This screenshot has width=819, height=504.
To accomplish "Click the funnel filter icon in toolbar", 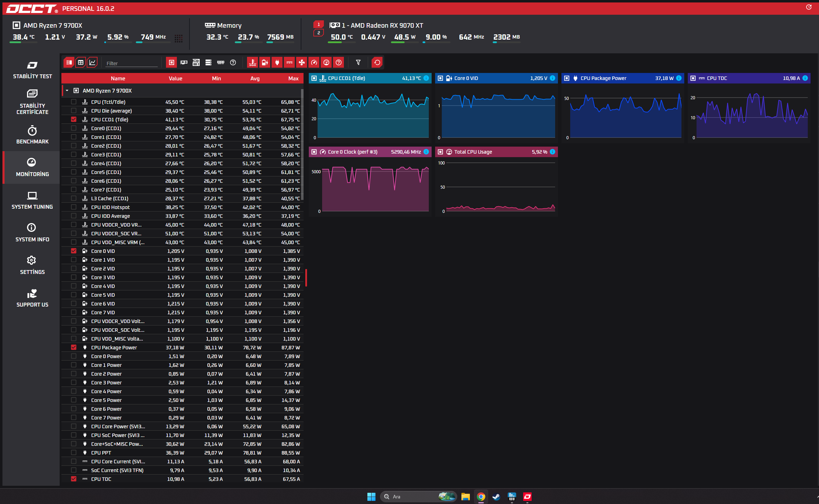I will pos(358,63).
